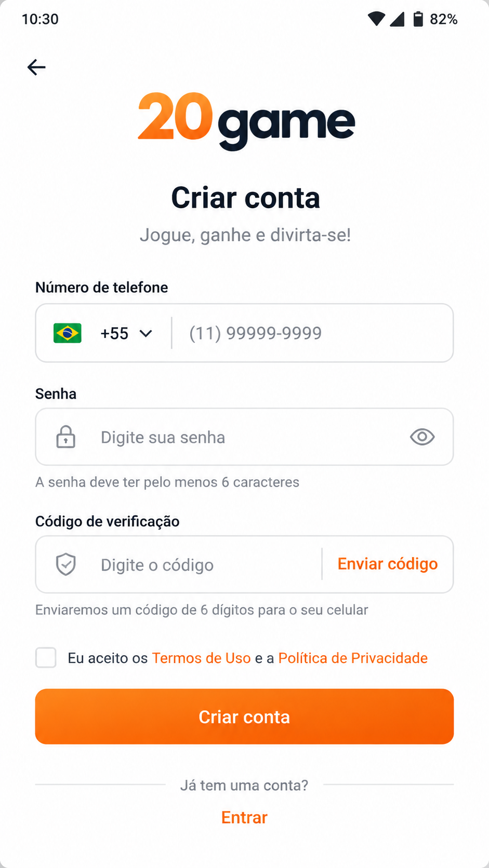This screenshot has width=489, height=868.
Task: Open the Termos de Uso link
Action: tap(202, 658)
